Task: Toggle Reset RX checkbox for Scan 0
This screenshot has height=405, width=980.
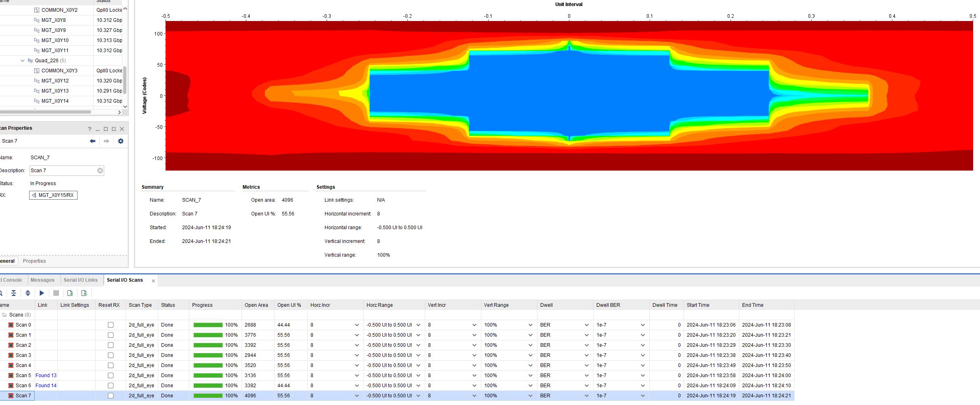Action: tap(111, 325)
